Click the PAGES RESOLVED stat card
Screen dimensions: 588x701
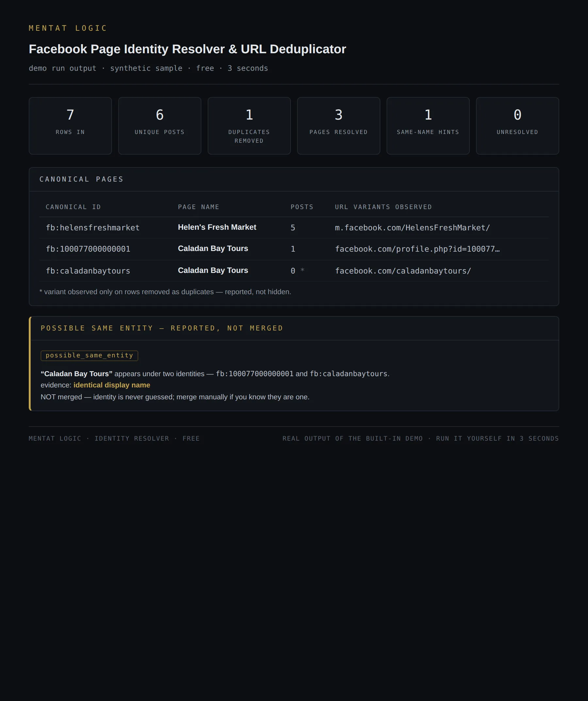coord(339,126)
